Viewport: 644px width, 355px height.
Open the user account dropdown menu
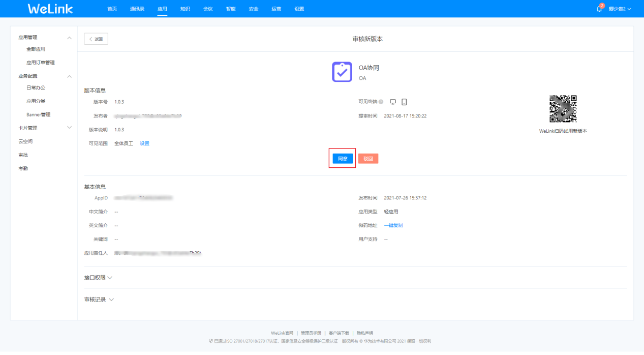point(620,9)
